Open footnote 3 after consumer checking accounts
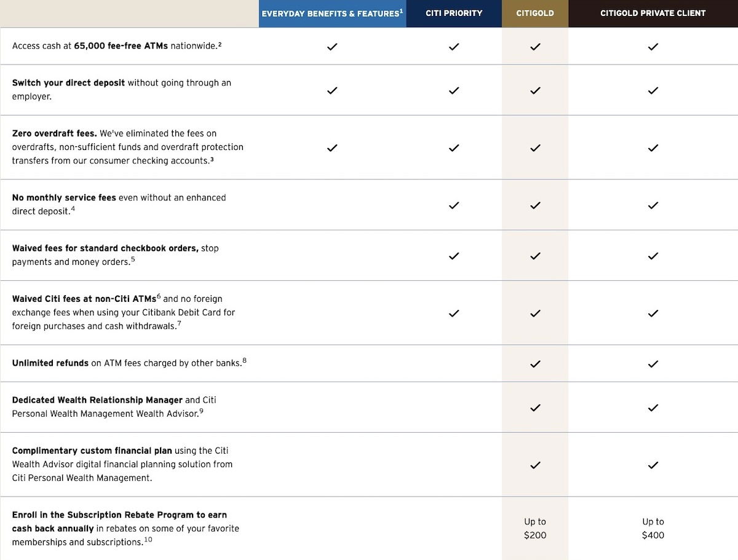Image resolution: width=738 pixels, height=560 pixels. (x=212, y=159)
